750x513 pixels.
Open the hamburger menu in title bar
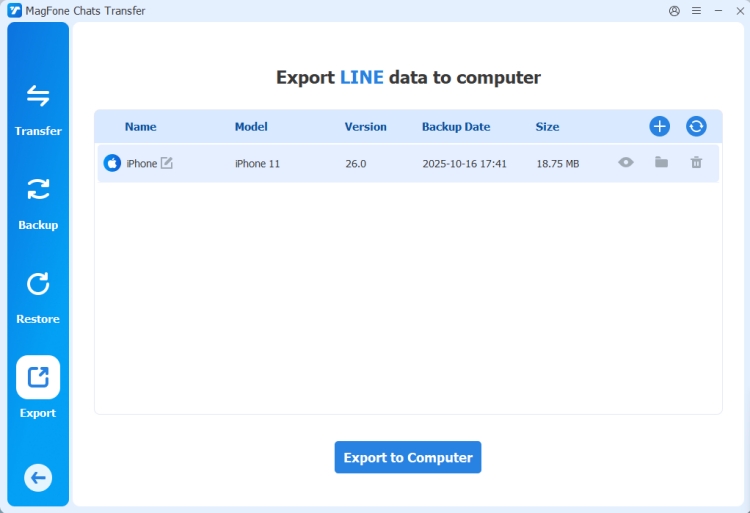696,11
